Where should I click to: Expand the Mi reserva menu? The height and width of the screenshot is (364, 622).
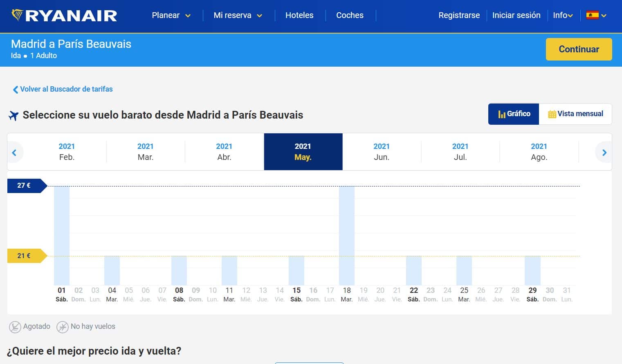pos(238,16)
